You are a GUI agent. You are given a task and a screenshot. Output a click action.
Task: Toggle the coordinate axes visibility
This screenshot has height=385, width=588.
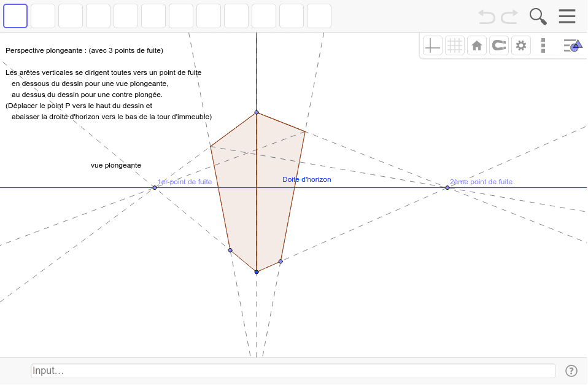point(432,45)
